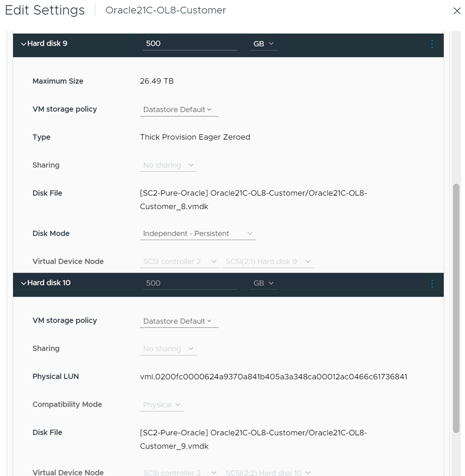
Task: Click the Hard disk 10 size field
Action: [x=190, y=283]
